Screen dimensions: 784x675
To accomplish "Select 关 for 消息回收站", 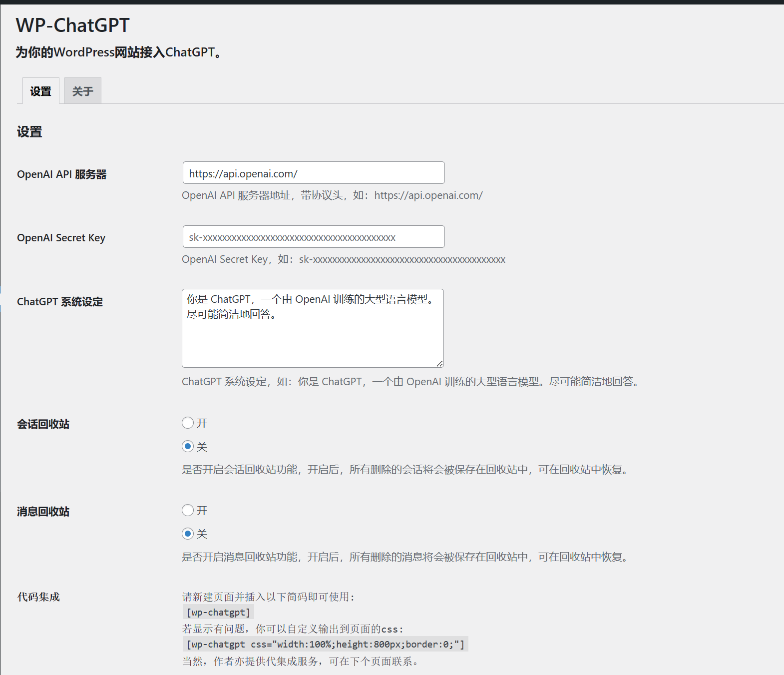I will [188, 534].
